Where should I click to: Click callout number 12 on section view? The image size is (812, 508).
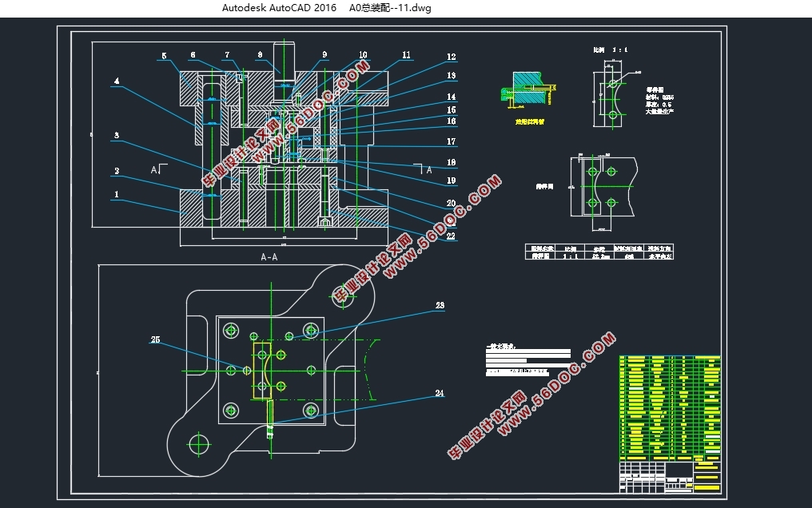[x=452, y=58]
